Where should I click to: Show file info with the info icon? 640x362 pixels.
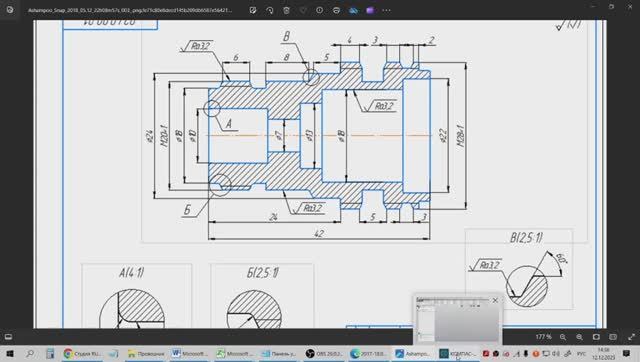pyautogui.click(x=320, y=10)
